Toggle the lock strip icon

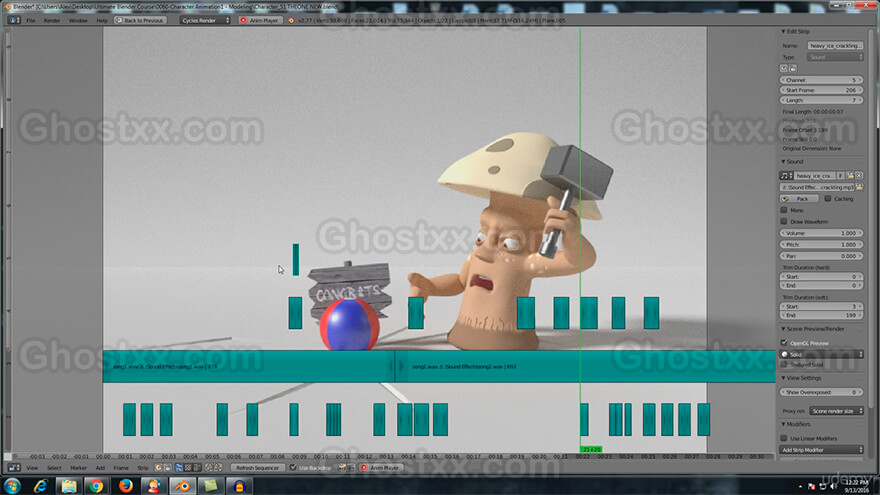point(793,68)
